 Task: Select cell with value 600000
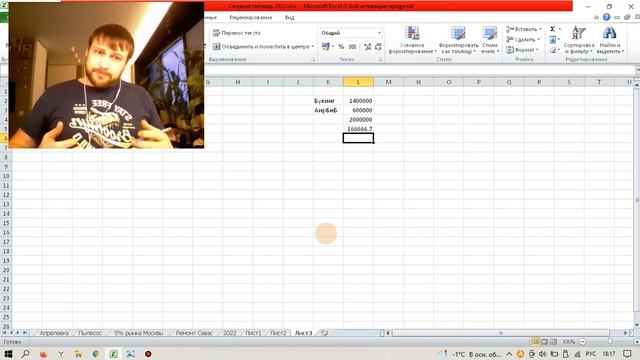pyautogui.click(x=358, y=110)
